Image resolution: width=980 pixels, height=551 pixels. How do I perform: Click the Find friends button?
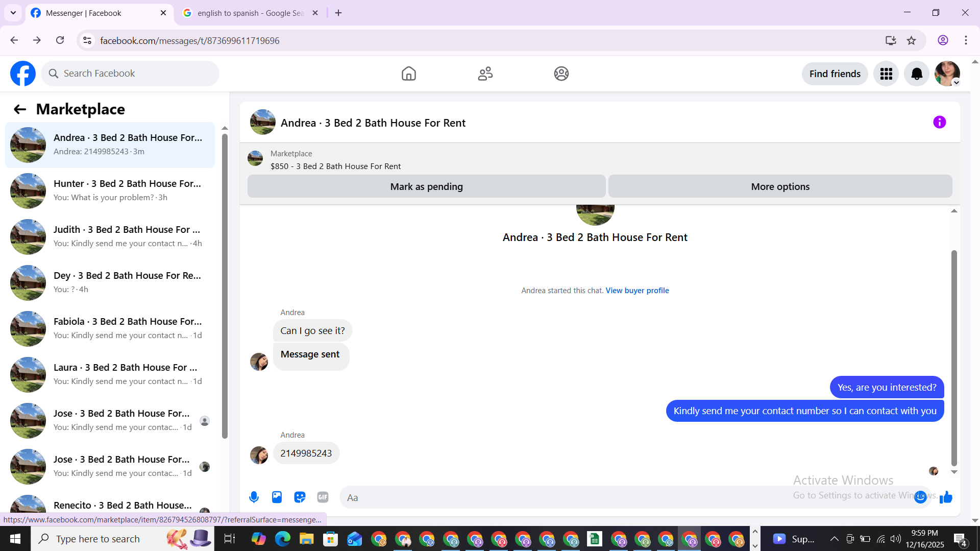(835, 74)
